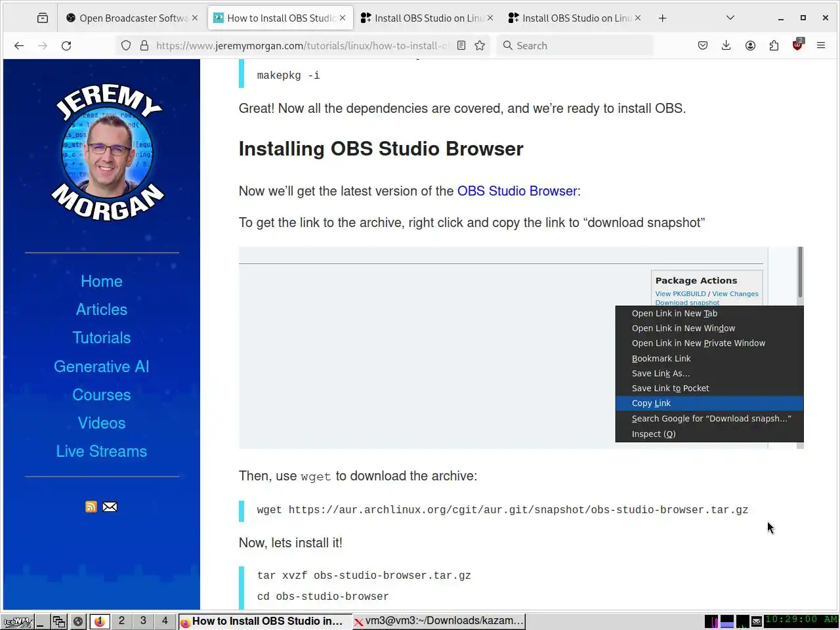
Task: Activate the Firefox window taskbar button
Action: click(x=265, y=621)
